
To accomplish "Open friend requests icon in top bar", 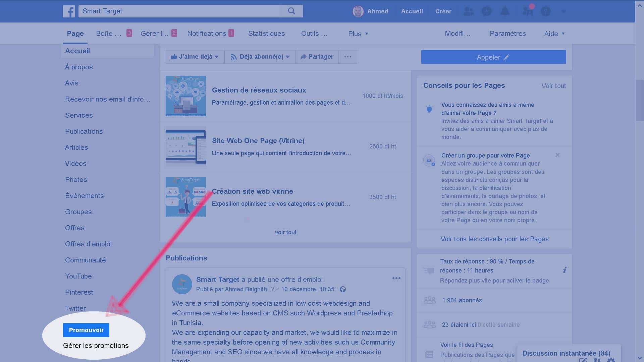I will 469,11.
